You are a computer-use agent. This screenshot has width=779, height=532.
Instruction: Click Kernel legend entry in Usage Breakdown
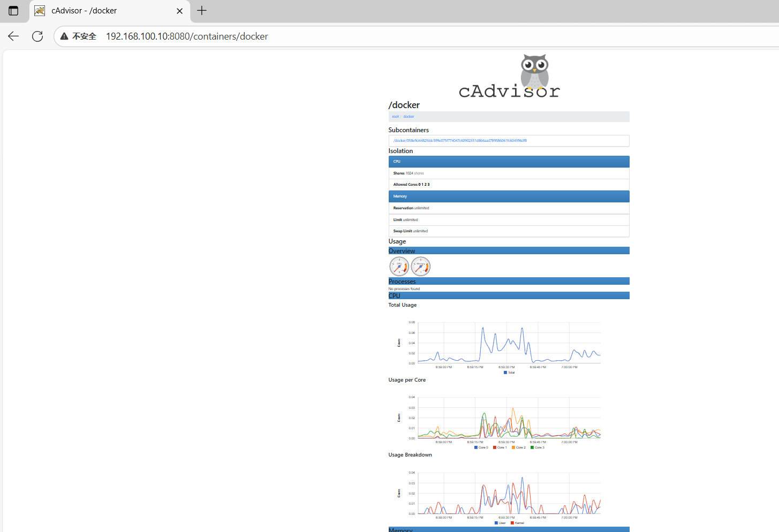pos(517,523)
